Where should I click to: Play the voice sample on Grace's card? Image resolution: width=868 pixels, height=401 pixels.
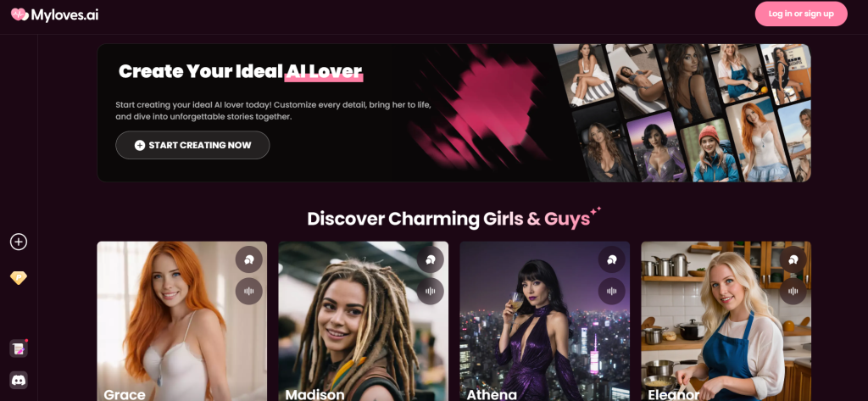pyautogui.click(x=249, y=292)
